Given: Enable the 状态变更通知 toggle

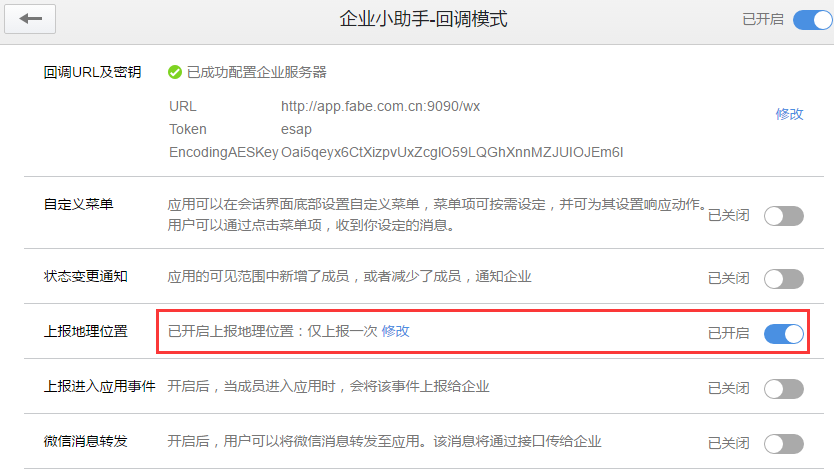Looking at the screenshot, I should [x=784, y=279].
